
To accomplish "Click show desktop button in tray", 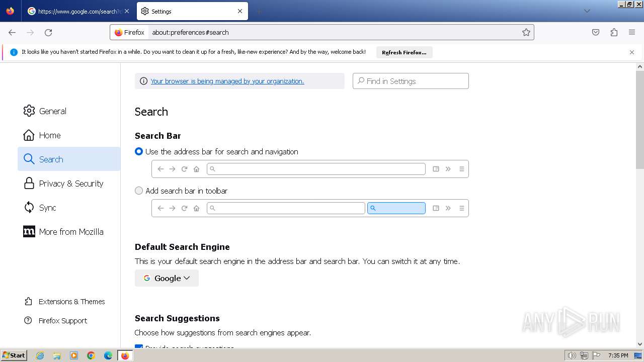I will [x=638, y=355].
